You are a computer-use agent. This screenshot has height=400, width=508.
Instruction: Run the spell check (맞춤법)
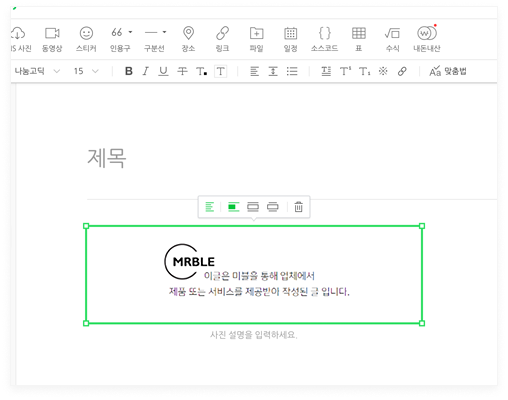(448, 71)
